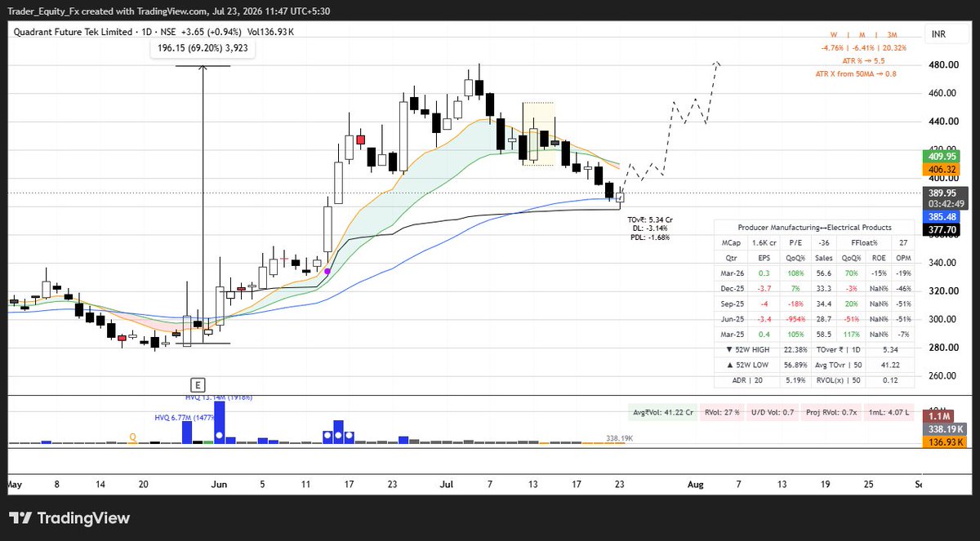Click the Jul label on the time axis
This screenshot has height=541, width=980.
(446, 484)
